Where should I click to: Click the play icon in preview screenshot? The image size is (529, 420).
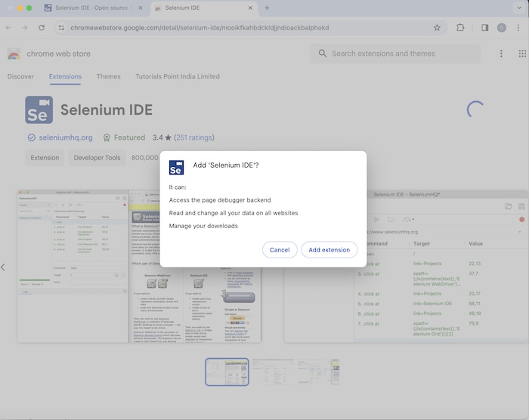point(376,220)
